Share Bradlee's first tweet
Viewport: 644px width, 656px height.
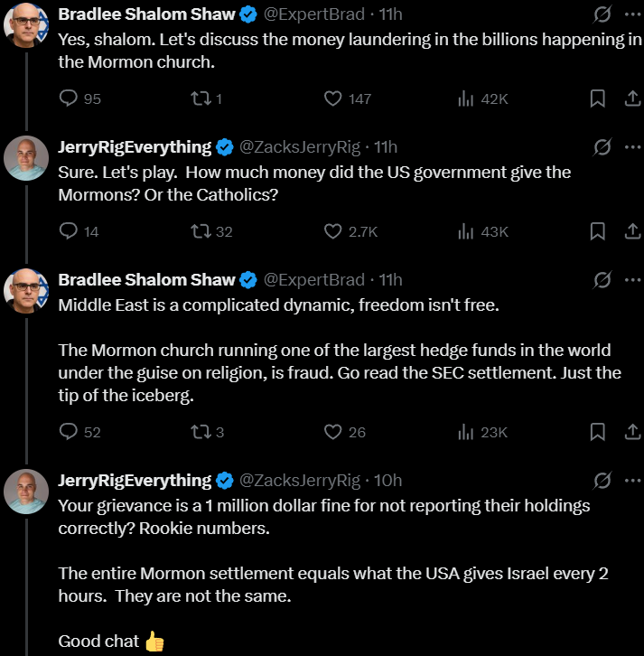632,98
